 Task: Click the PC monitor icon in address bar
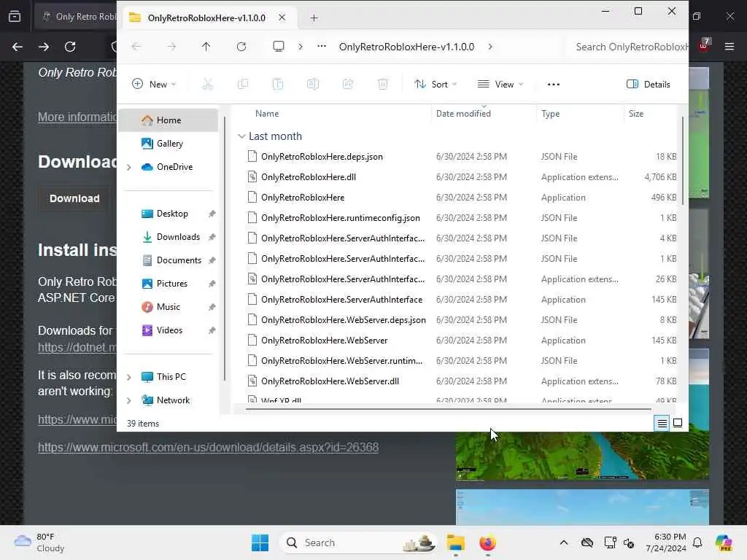pyautogui.click(x=278, y=46)
